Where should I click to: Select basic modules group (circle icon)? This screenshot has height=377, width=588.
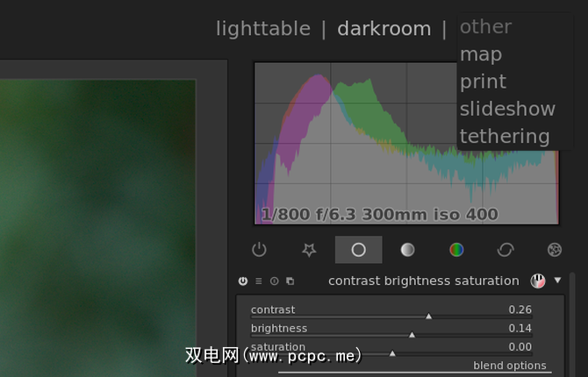point(358,250)
